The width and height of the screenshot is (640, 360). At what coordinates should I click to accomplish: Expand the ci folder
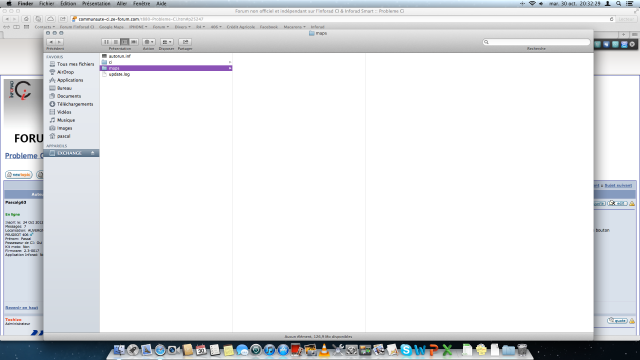[230, 62]
